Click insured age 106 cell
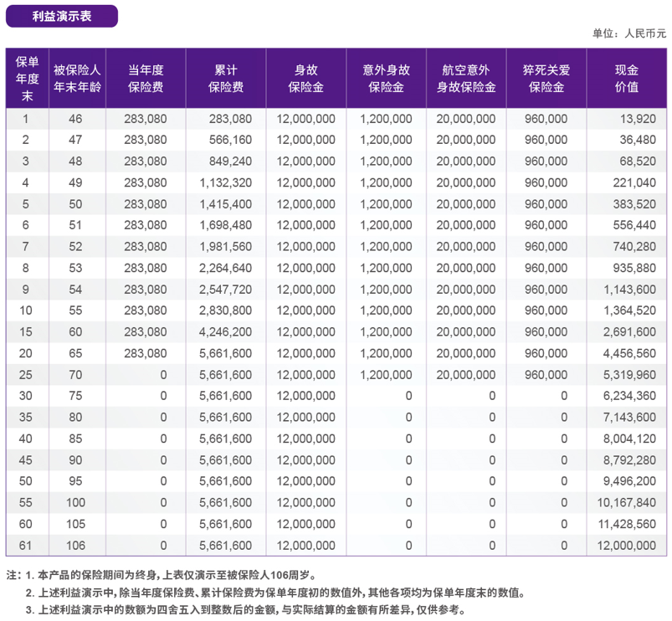672x621 pixels. (x=76, y=545)
